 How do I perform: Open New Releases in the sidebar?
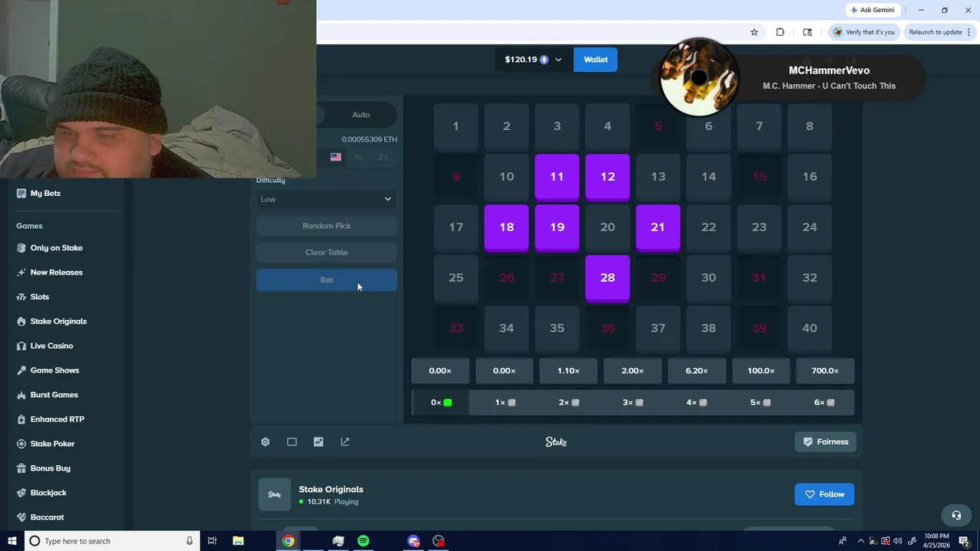coord(57,272)
